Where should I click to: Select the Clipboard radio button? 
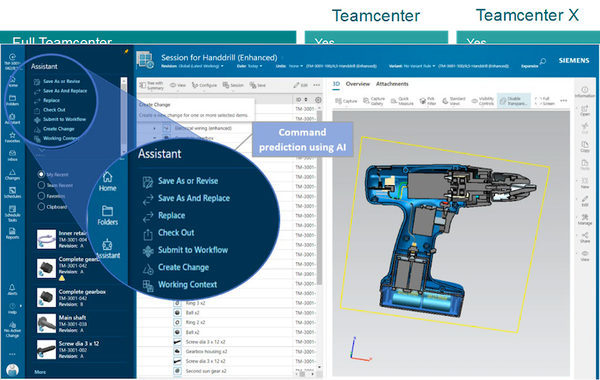click(41, 207)
